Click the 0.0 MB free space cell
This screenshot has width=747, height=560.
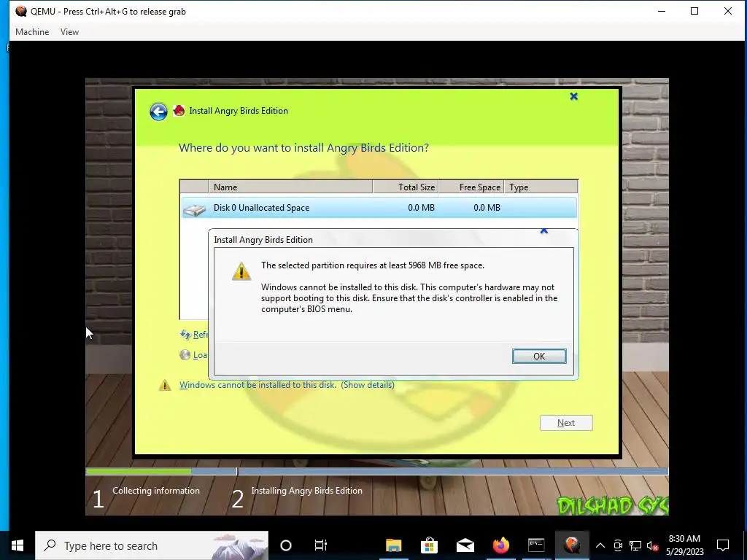(487, 208)
